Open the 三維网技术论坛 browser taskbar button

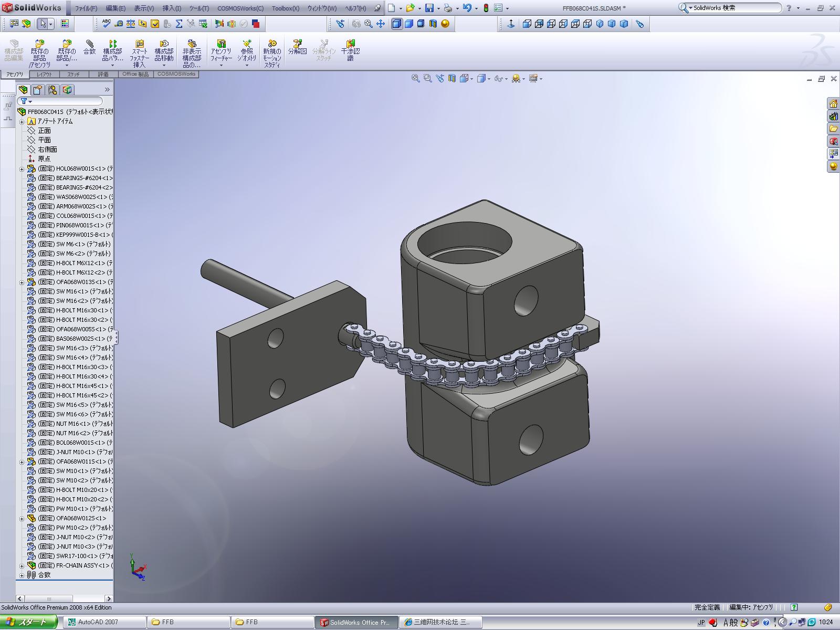pos(440,622)
